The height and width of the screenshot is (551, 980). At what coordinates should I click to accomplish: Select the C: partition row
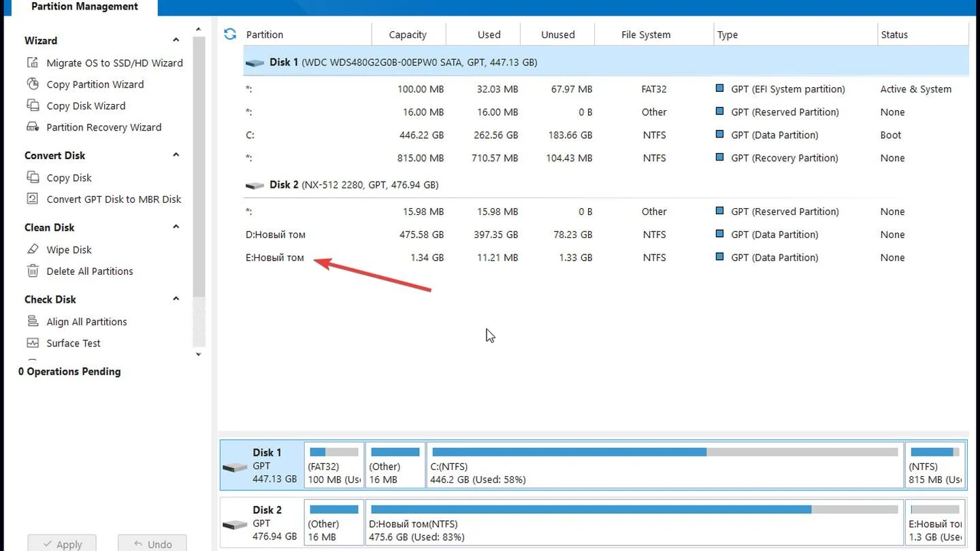pos(606,135)
